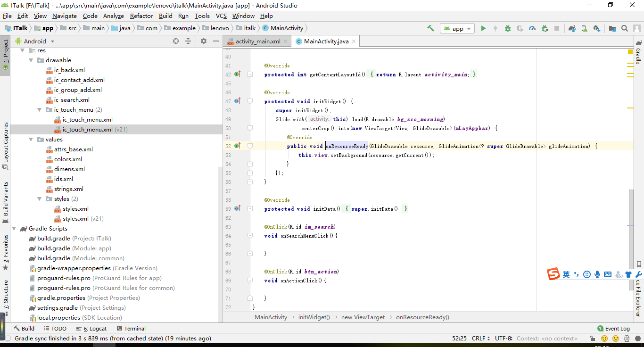Toggle tool window buttons via status bar corner icon
Image resolution: width=644 pixels, height=347 pixels.
[7, 338]
